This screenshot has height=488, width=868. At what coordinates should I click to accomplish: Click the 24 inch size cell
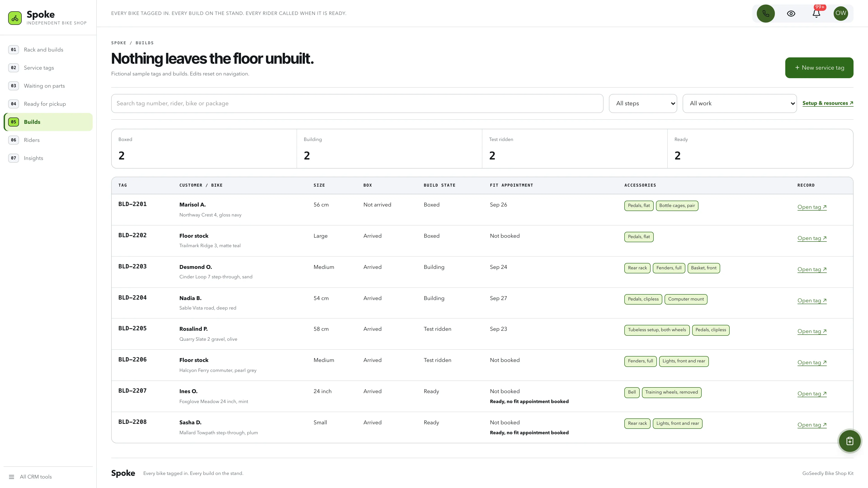(x=323, y=391)
